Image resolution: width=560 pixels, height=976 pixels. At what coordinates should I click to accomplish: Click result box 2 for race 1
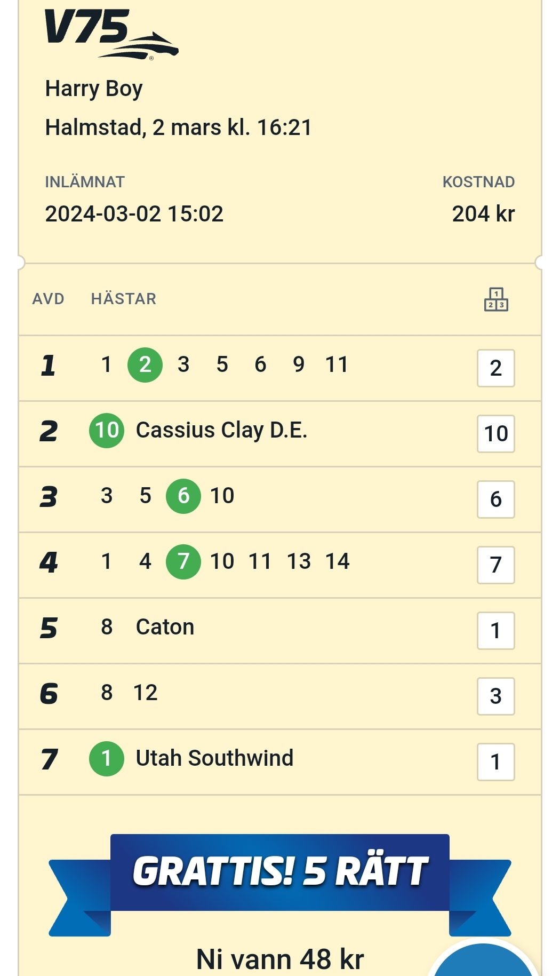point(496,368)
